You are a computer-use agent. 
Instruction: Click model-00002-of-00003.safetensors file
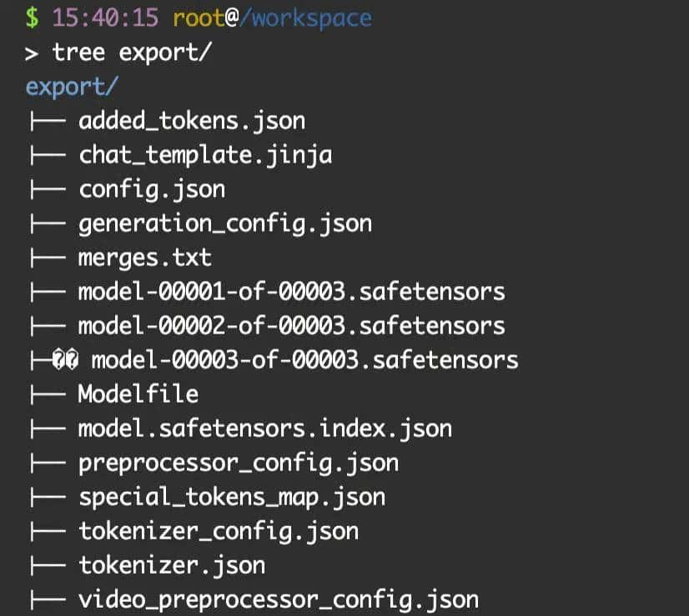coord(291,326)
